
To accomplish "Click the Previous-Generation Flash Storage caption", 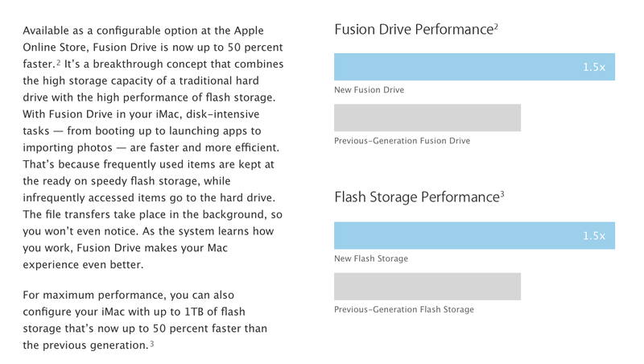I will tap(404, 309).
